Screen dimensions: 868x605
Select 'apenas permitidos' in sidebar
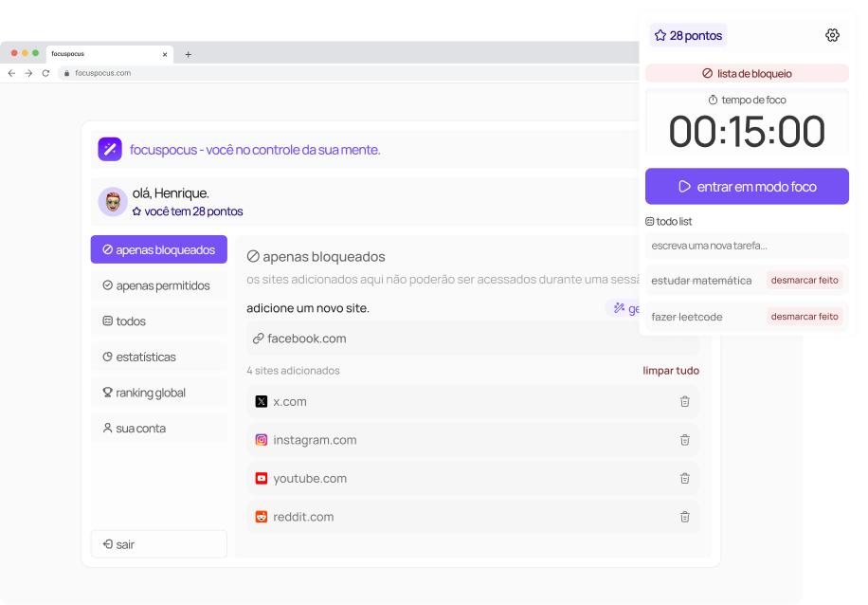(x=158, y=285)
